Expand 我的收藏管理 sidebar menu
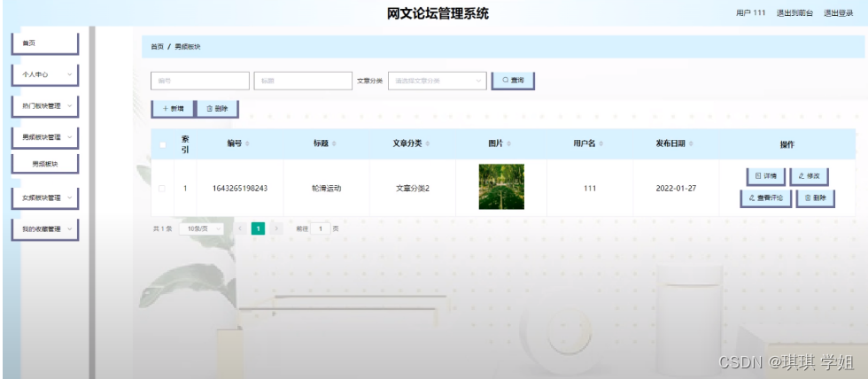Viewport: 868px width, 379px height. [45, 229]
